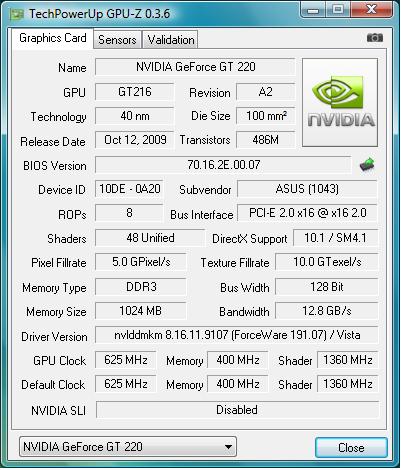Image resolution: width=402 pixels, height=470 pixels.
Task: Maximize the GPU-Z window
Action: [337, 9]
